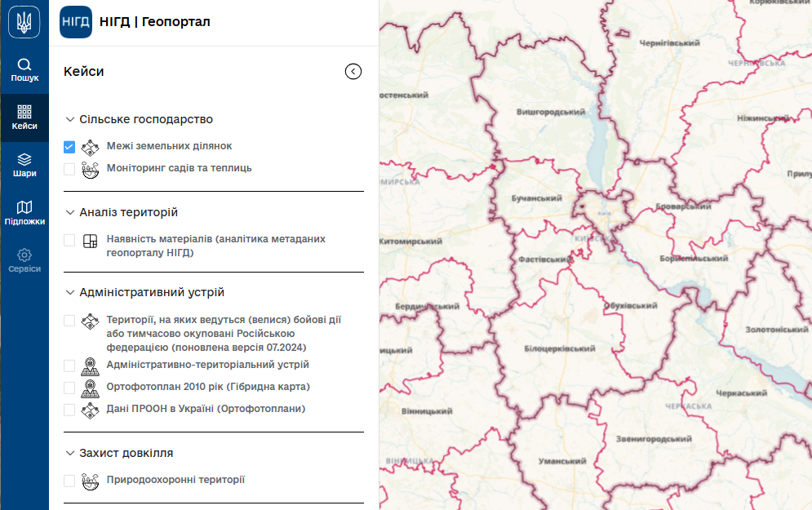Collapse the Захист довкілля section
Viewport: 812px width, 510px height.
[70, 453]
